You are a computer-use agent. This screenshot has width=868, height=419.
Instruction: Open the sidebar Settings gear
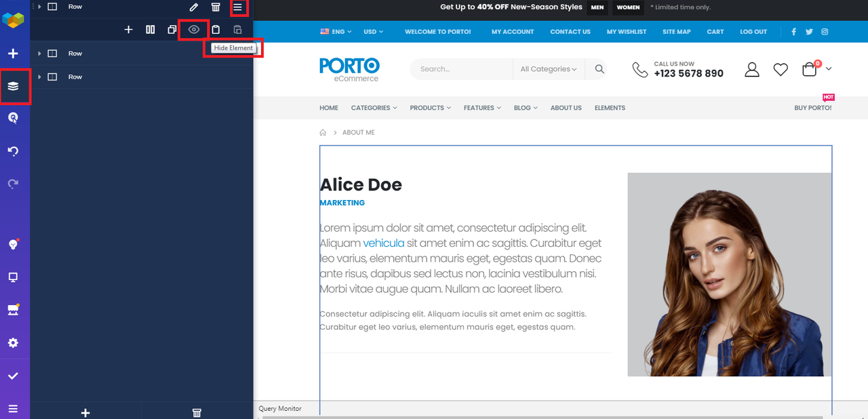[x=13, y=343]
